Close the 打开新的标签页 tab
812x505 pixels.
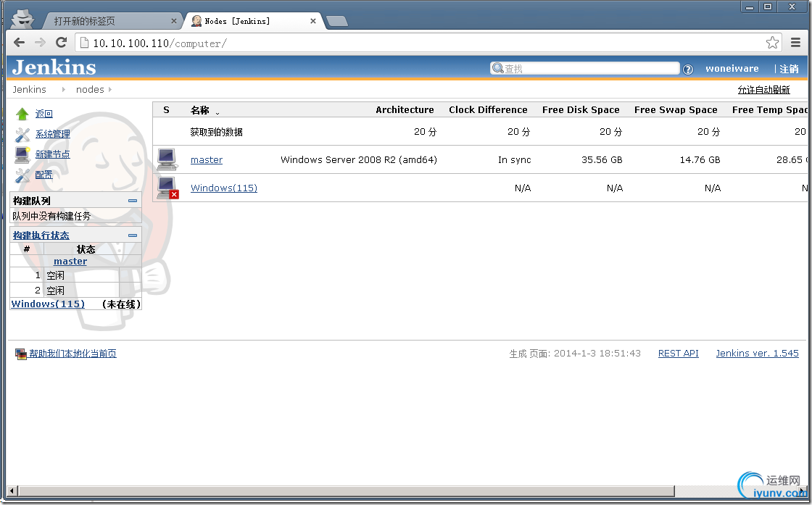click(174, 21)
